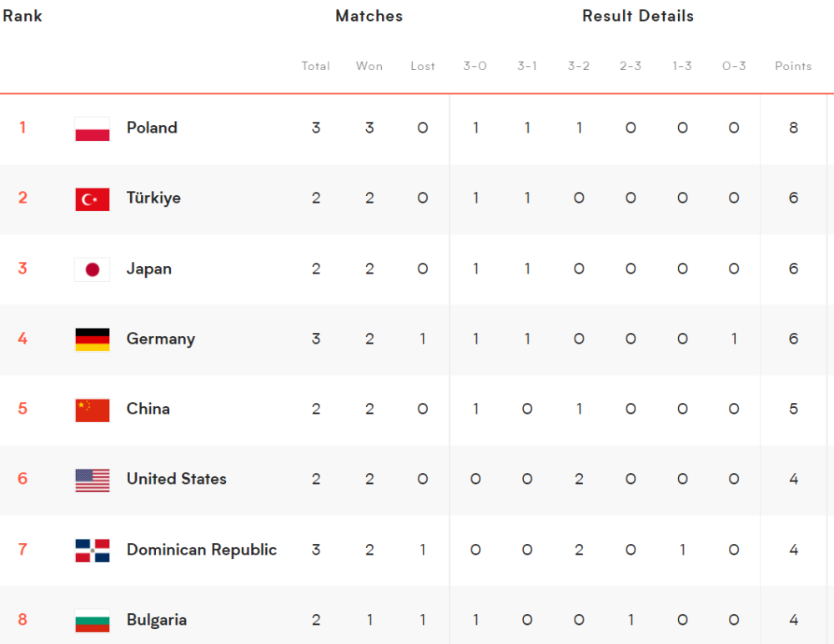Click the Points column header
Screen dimensions: 834x644
pos(793,66)
